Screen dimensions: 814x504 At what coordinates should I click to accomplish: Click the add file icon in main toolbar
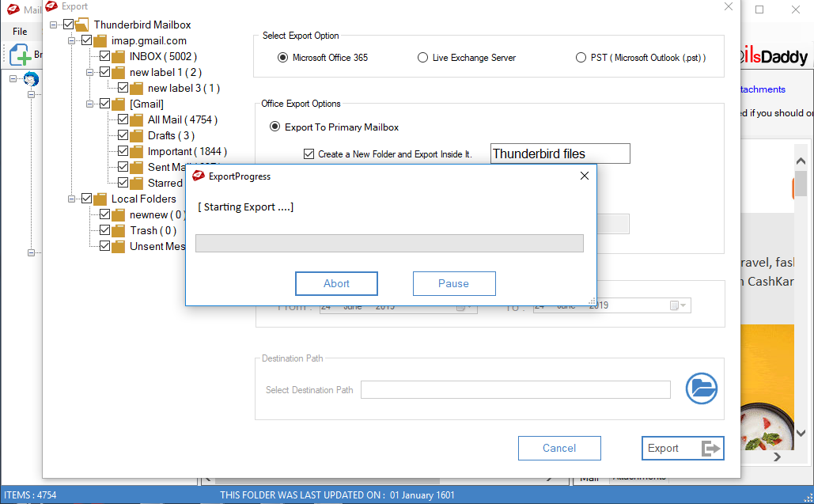click(20, 55)
